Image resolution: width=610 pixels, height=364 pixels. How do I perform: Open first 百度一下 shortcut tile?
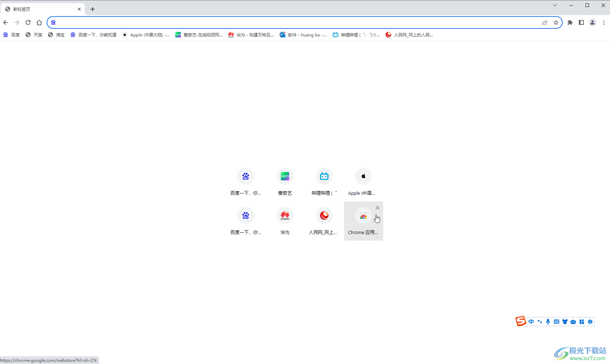[x=246, y=182]
